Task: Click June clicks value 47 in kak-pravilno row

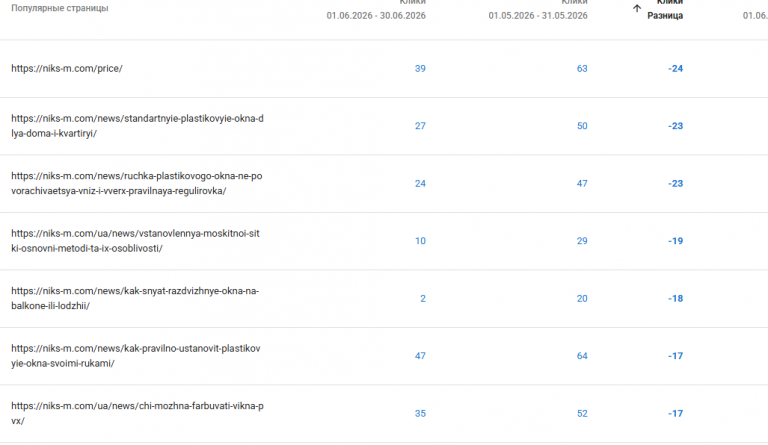Action: click(420, 356)
